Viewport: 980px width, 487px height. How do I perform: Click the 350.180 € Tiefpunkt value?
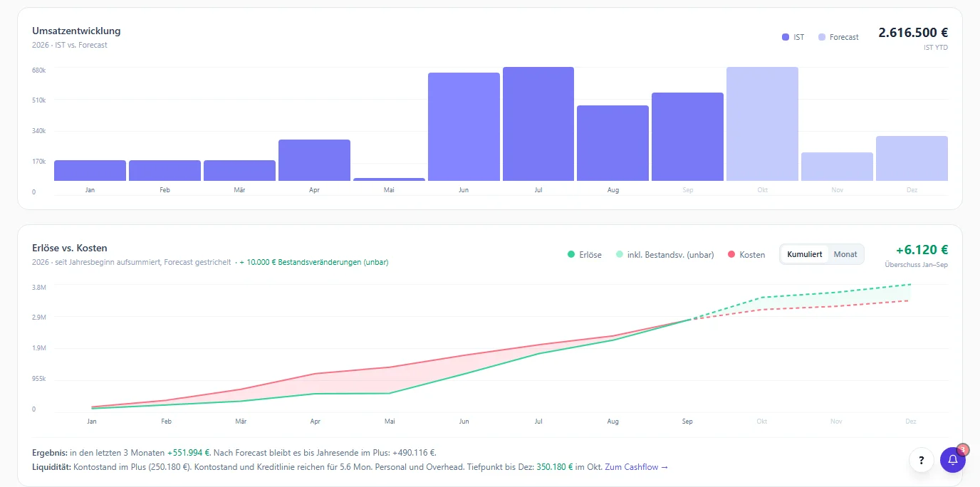555,467
